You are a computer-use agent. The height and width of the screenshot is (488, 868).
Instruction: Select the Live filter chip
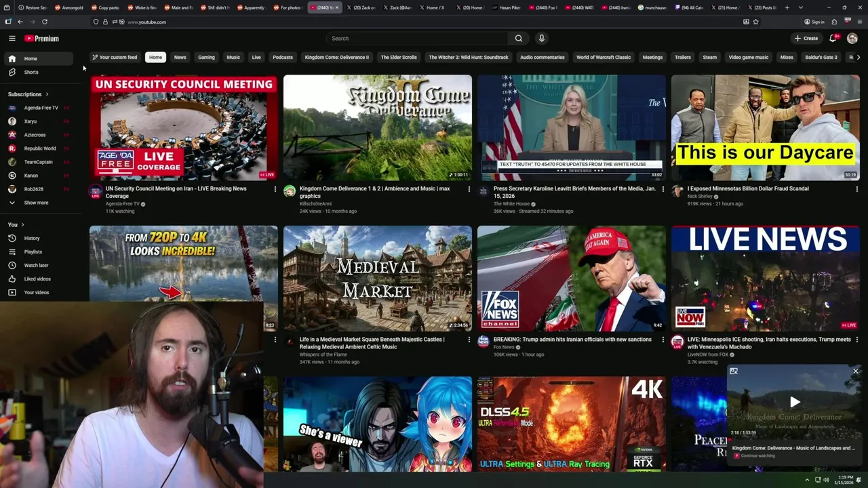tap(256, 57)
